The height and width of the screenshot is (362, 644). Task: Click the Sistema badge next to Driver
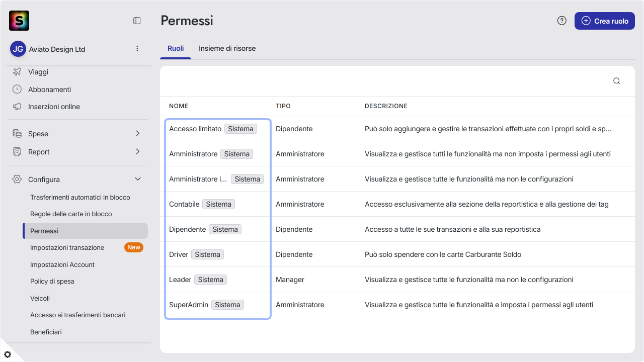pos(208,254)
